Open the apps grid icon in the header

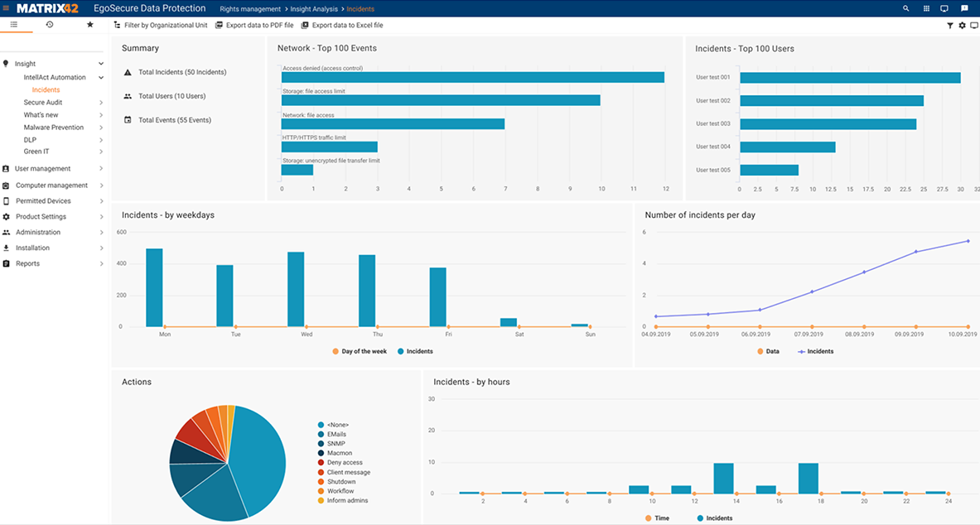click(x=925, y=7)
